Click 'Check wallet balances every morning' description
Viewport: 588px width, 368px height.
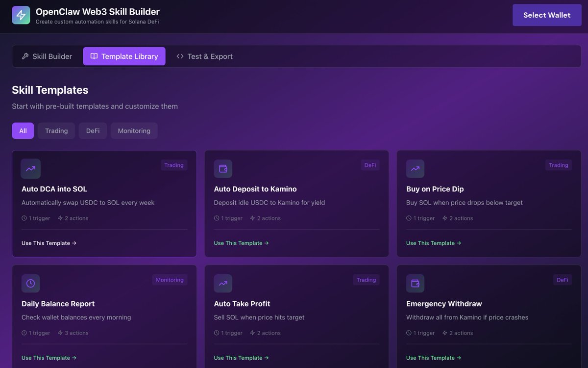tap(76, 317)
